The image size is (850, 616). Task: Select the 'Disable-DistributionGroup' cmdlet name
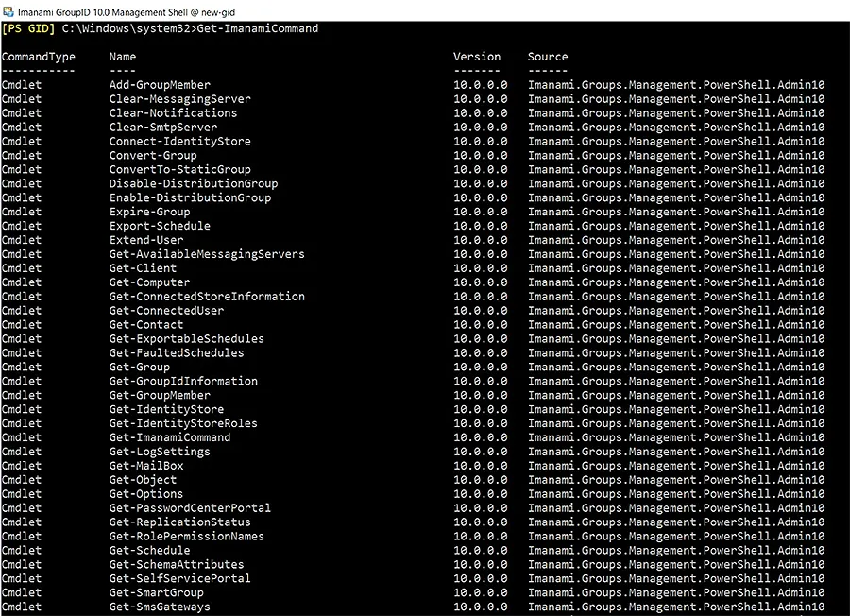(194, 183)
